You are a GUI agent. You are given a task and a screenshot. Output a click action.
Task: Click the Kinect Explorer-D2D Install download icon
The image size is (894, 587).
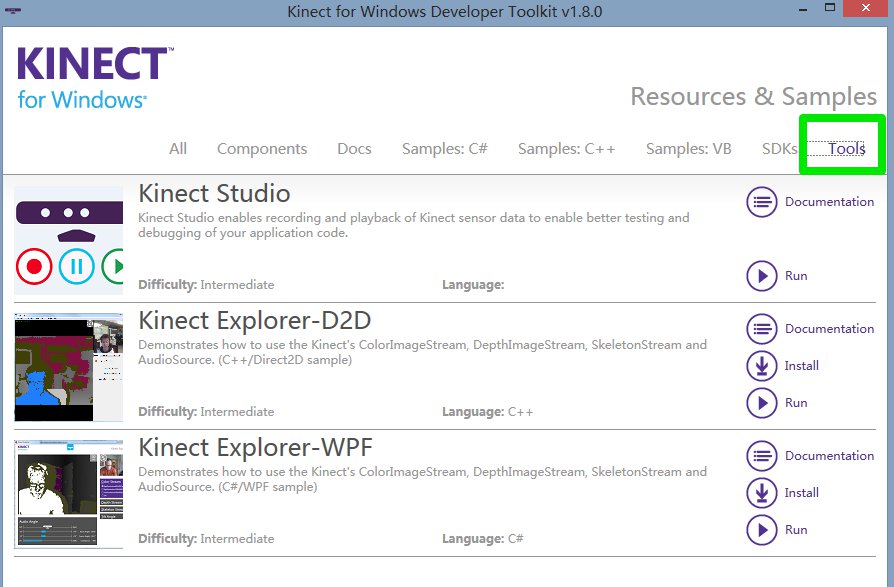pos(761,366)
